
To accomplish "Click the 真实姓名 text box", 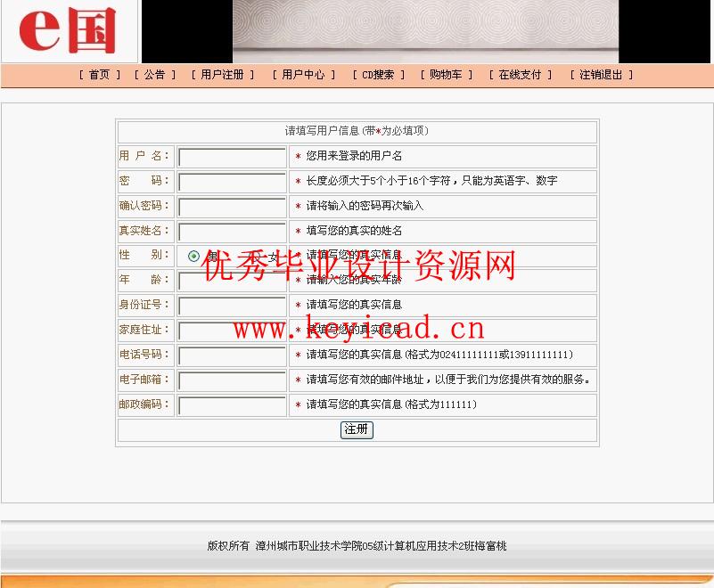I will (x=232, y=233).
